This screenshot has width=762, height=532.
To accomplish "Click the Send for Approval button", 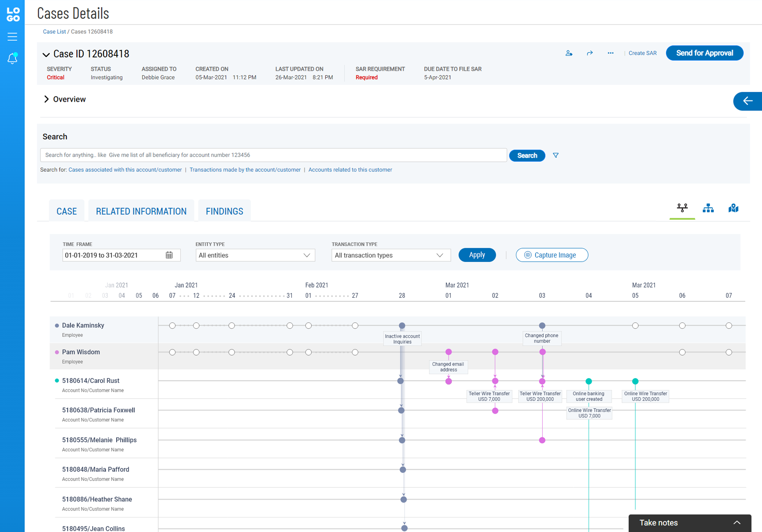I will (x=704, y=53).
